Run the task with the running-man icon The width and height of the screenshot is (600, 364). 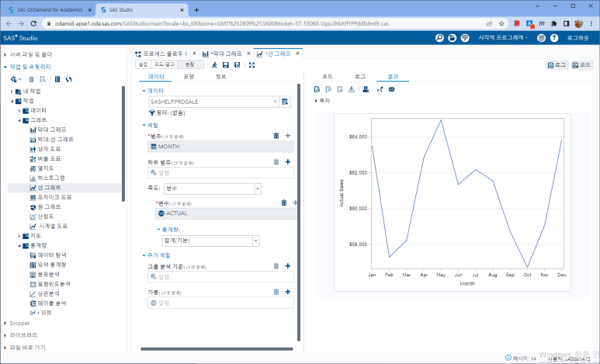[x=214, y=65]
